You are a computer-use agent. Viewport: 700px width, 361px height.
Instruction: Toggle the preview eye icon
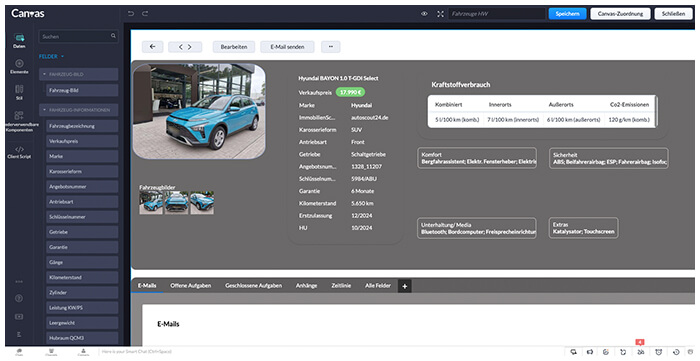click(424, 14)
